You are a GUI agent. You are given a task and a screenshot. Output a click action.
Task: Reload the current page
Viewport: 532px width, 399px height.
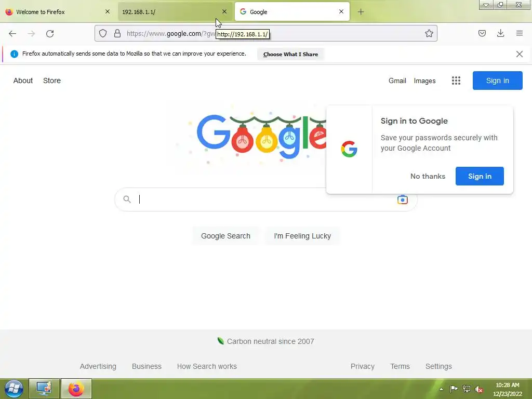[x=50, y=34]
